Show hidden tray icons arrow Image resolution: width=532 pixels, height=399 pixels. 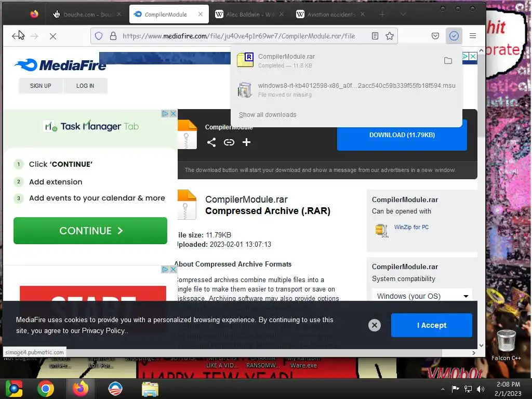[443, 389]
